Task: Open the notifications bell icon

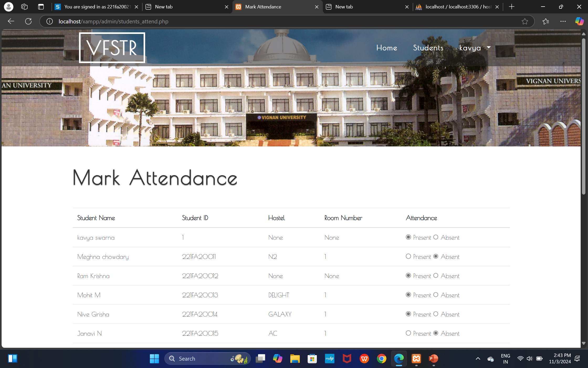Action: coord(577,359)
